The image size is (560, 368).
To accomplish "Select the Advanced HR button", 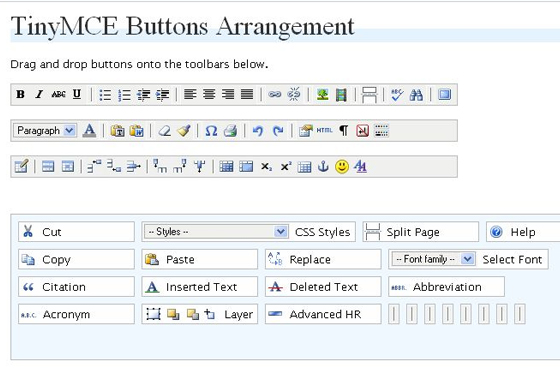I will click(x=323, y=314).
